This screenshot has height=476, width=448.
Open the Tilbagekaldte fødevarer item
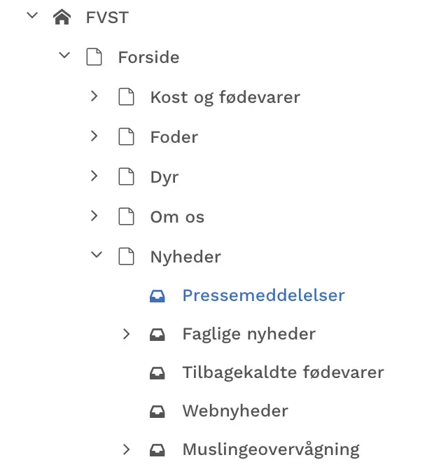click(283, 372)
